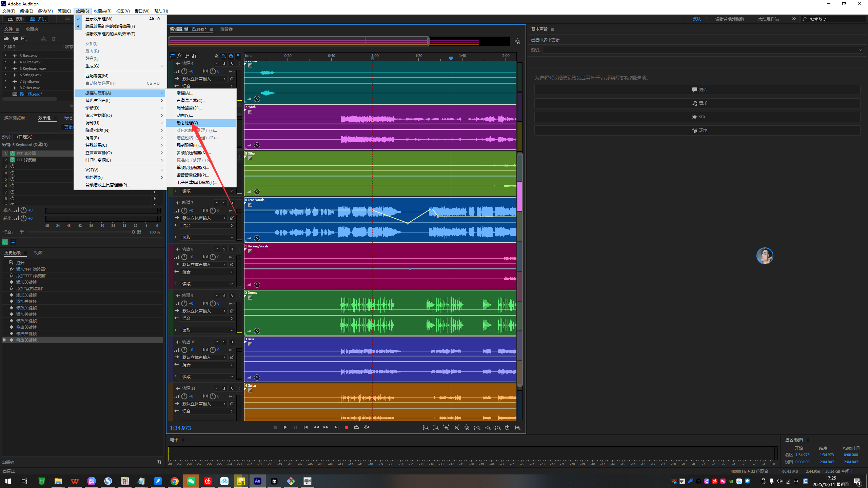Delete history using the trash icon
The image size is (868, 488).
point(159,462)
